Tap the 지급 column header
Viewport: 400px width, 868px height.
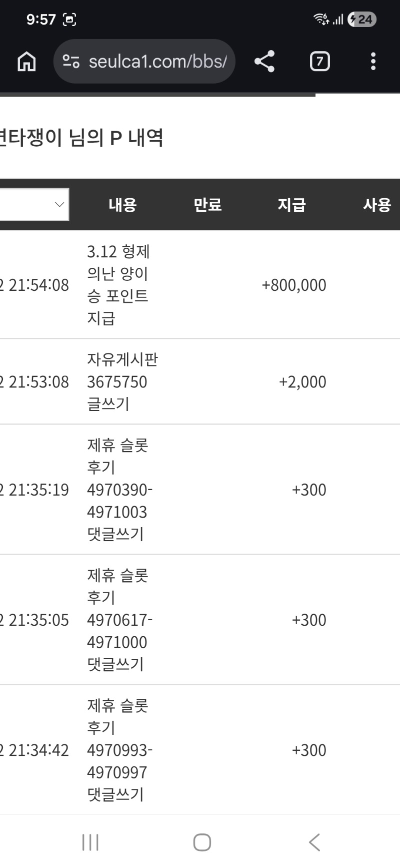coord(291,205)
